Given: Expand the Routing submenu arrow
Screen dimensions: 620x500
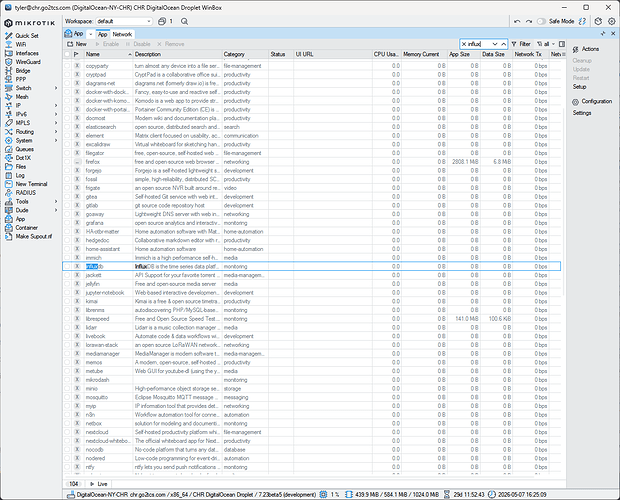Looking at the screenshot, I should 56,132.
